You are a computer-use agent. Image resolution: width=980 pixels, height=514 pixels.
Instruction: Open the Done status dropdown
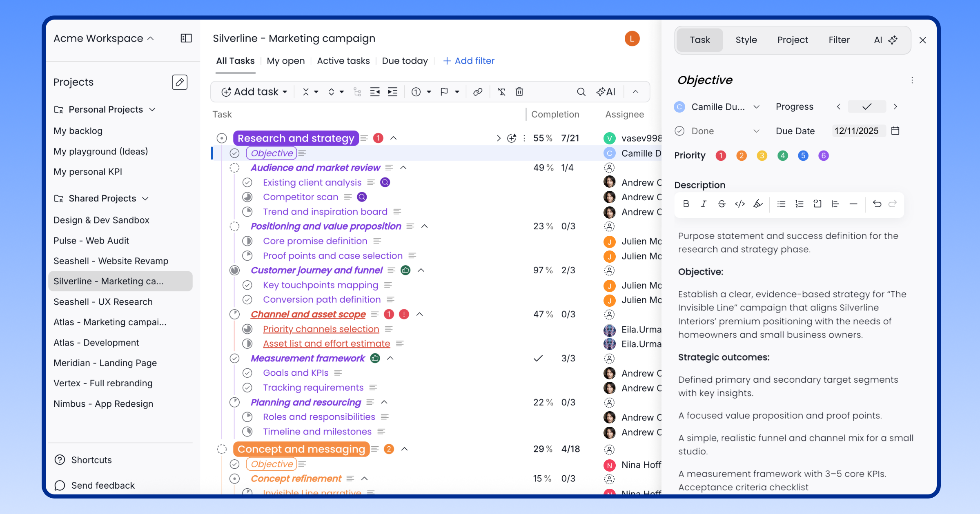pos(756,131)
